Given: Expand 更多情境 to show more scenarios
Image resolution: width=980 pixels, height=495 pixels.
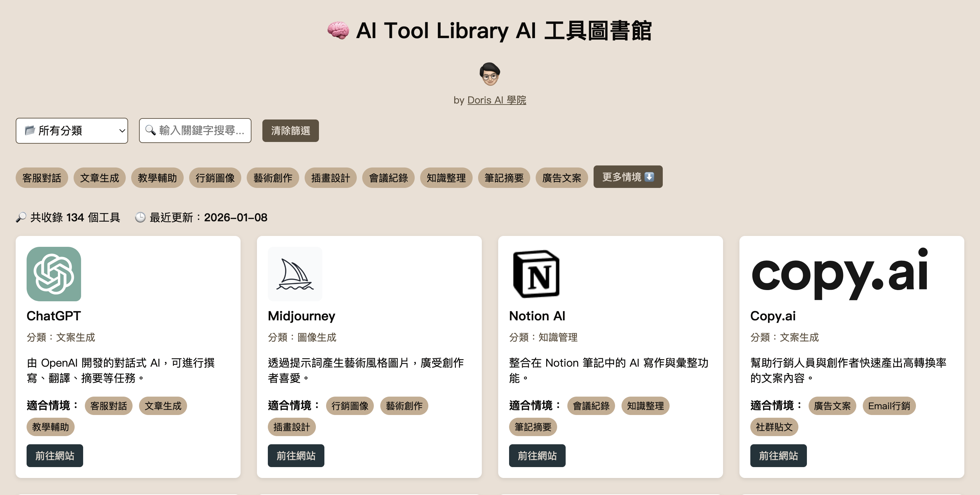Looking at the screenshot, I should click(628, 177).
